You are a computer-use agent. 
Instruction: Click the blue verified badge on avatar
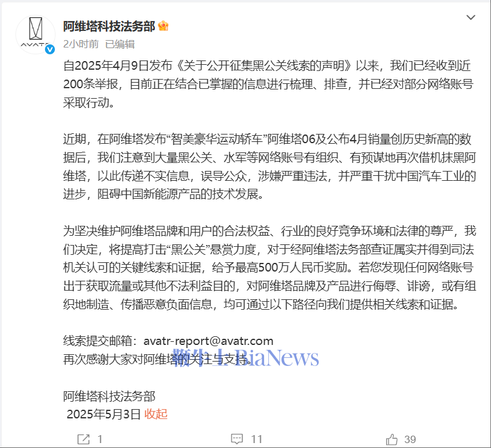[50, 49]
